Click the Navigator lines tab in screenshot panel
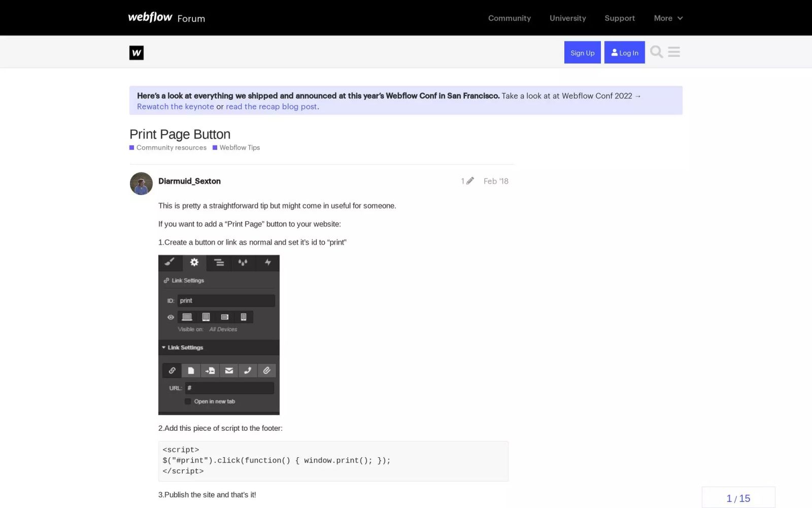The height and width of the screenshot is (508, 812). (x=219, y=262)
